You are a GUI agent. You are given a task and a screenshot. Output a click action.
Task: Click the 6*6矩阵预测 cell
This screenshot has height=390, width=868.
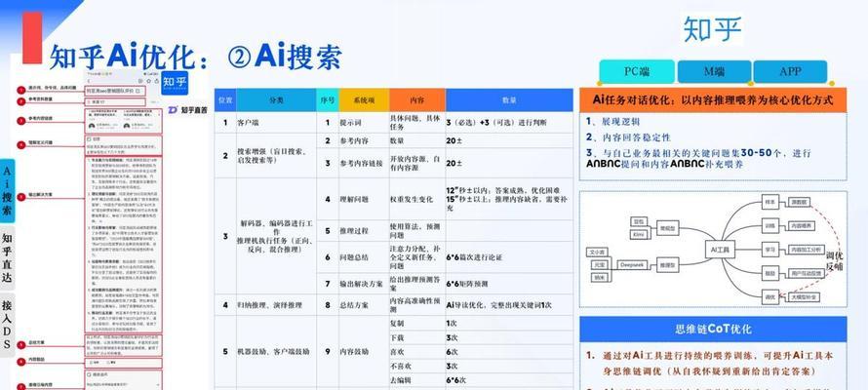click(x=509, y=284)
